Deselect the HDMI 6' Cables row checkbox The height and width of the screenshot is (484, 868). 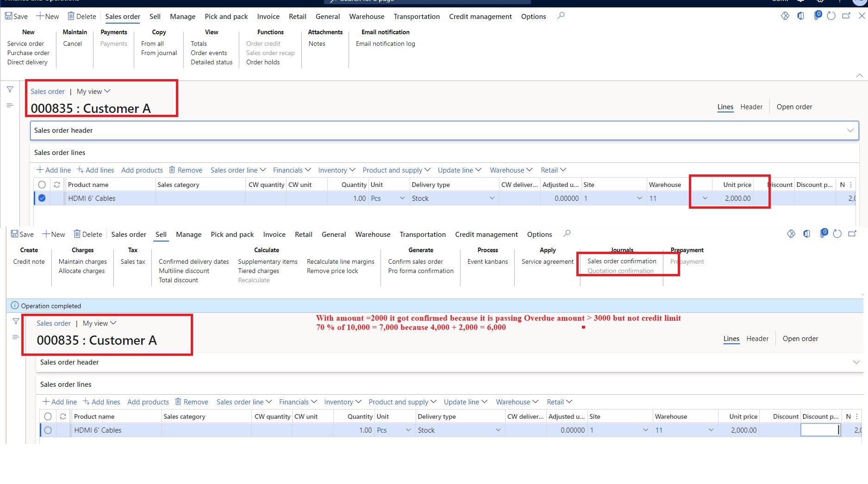tap(41, 198)
